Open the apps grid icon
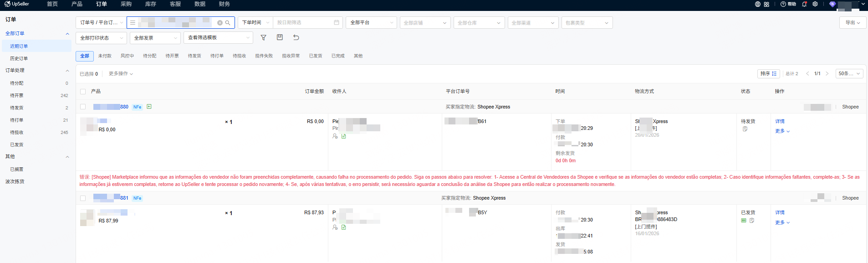This screenshot has height=263, width=868. pyautogui.click(x=766, y=4)
